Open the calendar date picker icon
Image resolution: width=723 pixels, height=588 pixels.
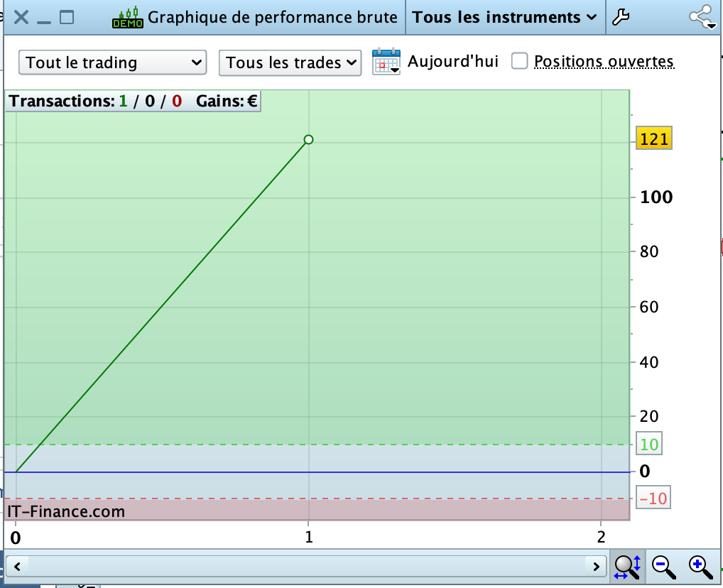point(386,61)
